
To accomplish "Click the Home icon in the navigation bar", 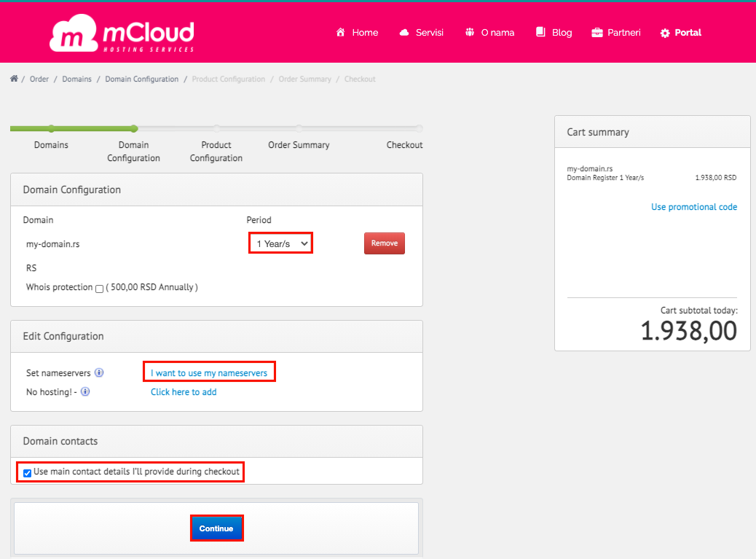I will (x=339, y=32).
